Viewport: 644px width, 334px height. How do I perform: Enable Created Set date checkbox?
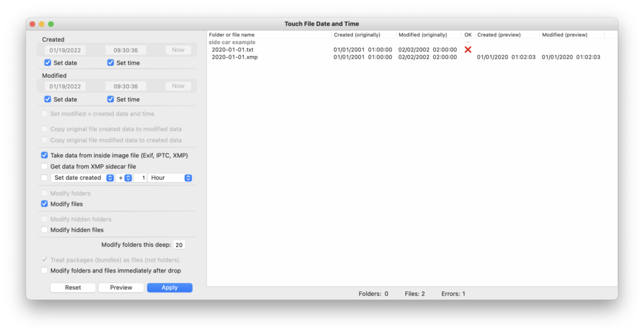click(x=48, y=63)
